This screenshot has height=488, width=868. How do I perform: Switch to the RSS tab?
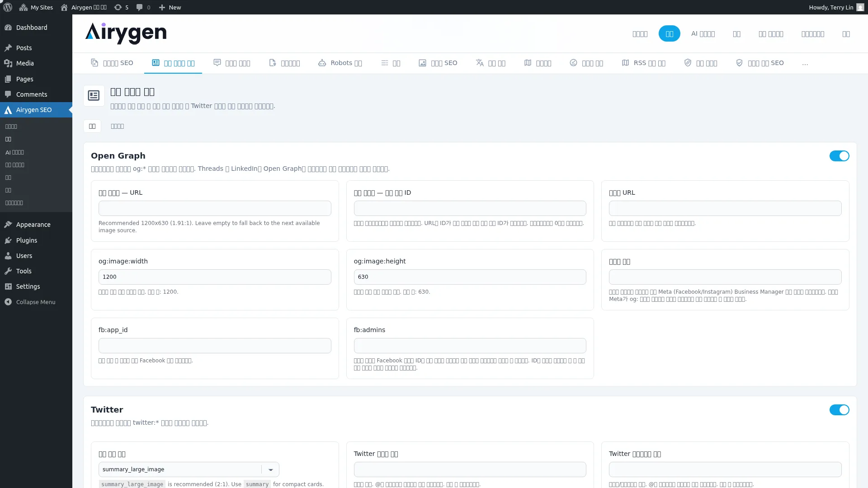click(644, 63)
